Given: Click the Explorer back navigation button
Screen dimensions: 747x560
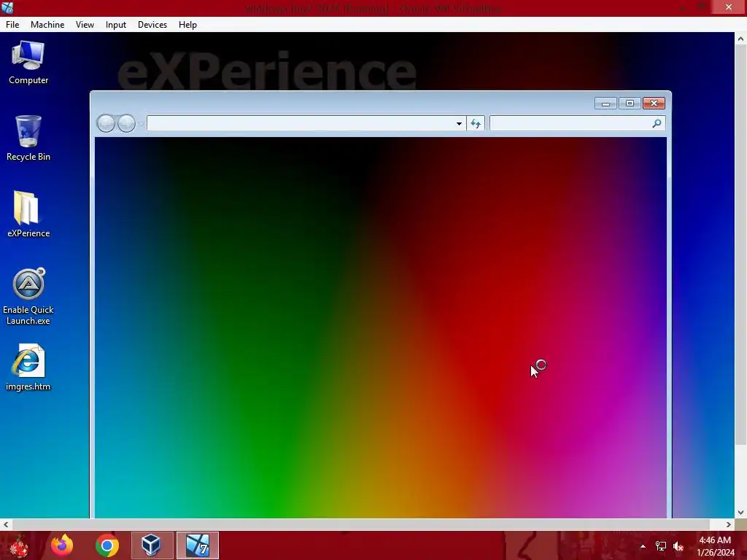Looking at the screenshot, I should tap(106, 123).
